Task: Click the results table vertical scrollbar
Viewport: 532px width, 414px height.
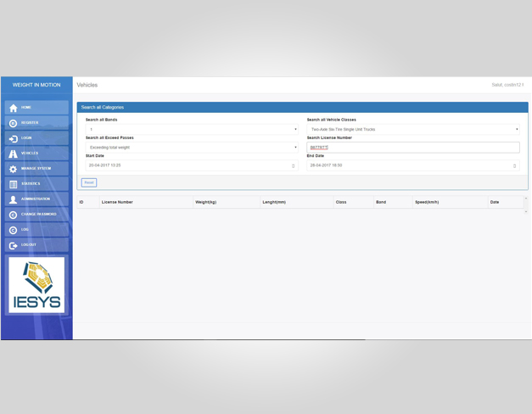Action: click(x=525, y=204)
